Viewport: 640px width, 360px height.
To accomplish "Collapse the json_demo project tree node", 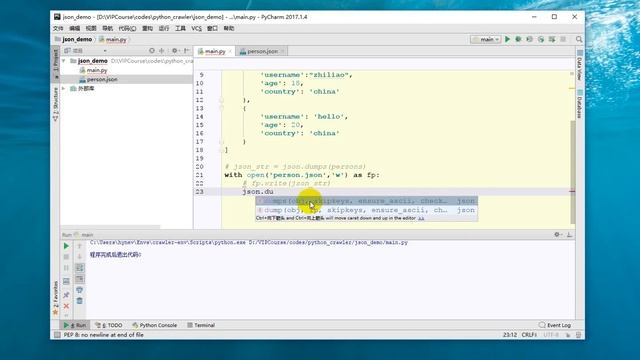I will click(x=64, y=61).
